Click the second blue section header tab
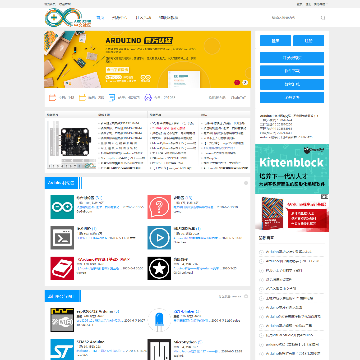 (63, 296)
